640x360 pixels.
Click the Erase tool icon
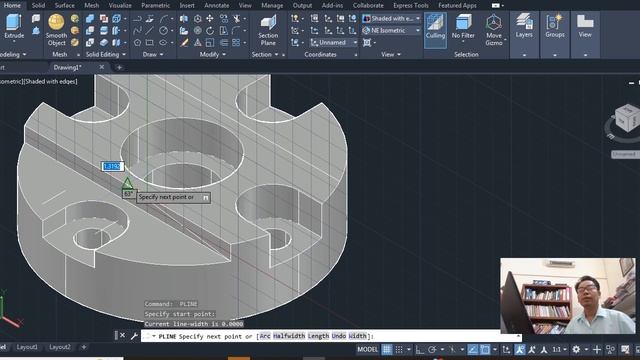(x=184, y=42)
